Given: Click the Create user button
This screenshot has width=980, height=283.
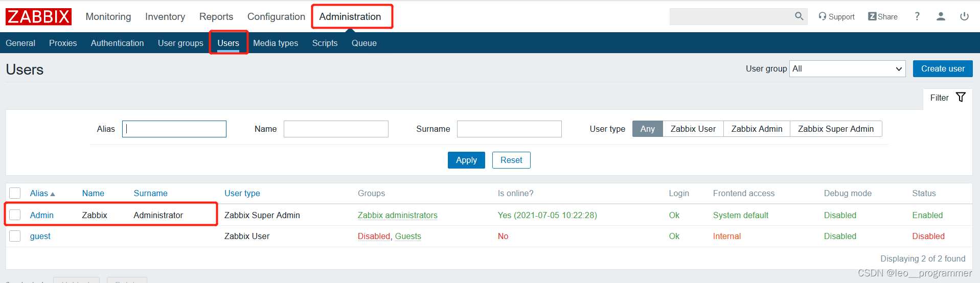Looking at the screenshot, I should [x=943, y=68].
